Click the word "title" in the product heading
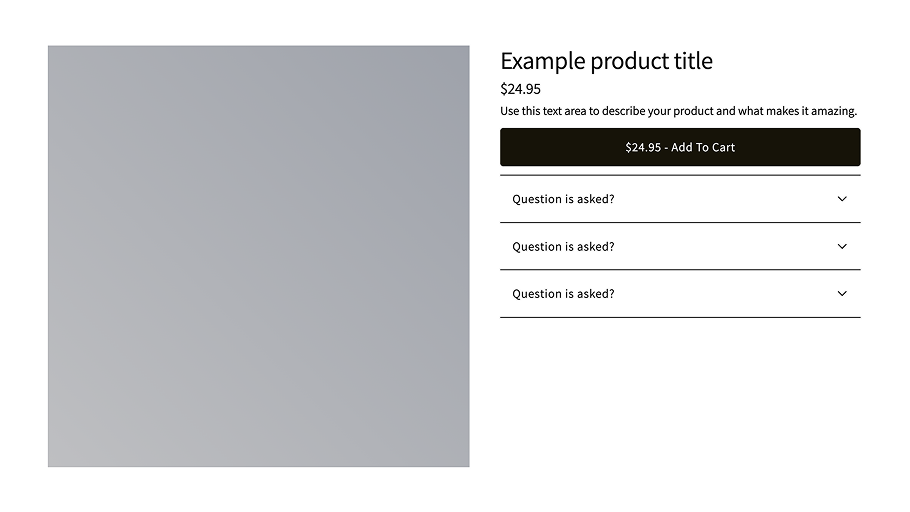This screenshot has width=910, height=512. (693, 61)
